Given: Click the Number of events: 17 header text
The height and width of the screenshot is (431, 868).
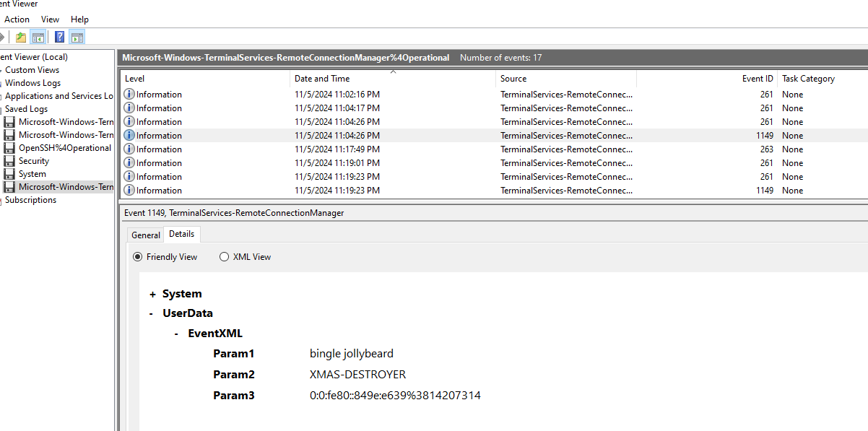Looking at the screenshot, I should pos(500,58).
